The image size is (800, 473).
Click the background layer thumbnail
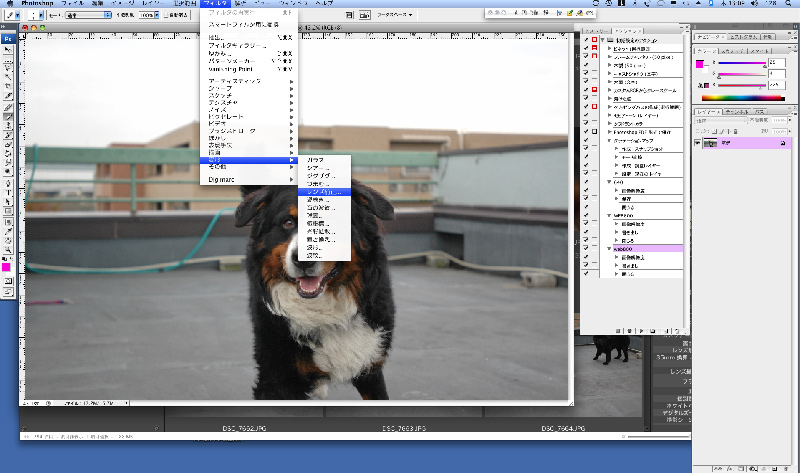click(x=710, y=143)
